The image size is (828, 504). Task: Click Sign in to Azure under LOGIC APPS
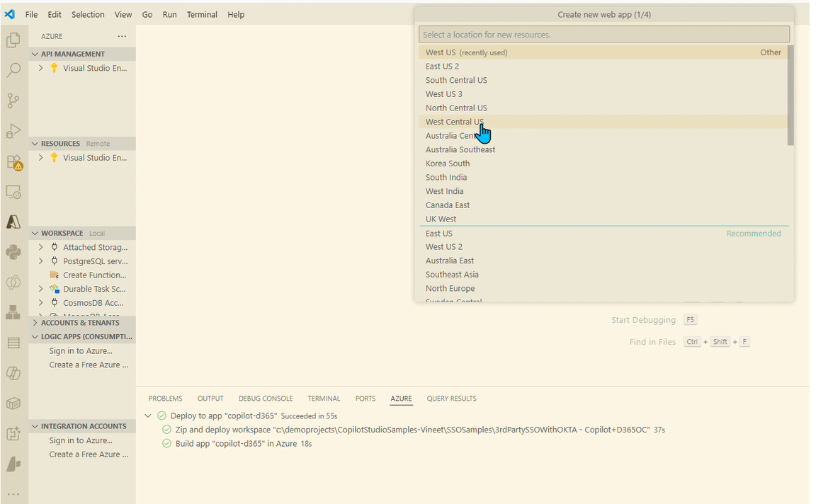81,350
